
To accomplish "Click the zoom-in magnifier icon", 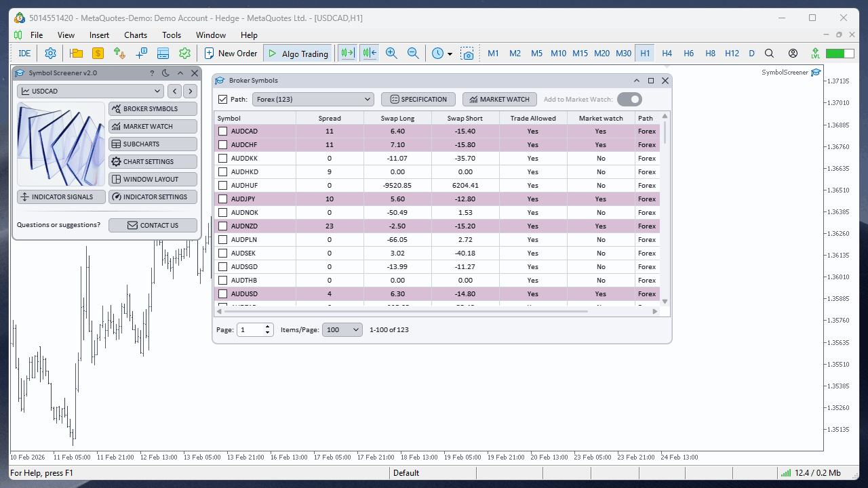I will click(x=391, y=53).
